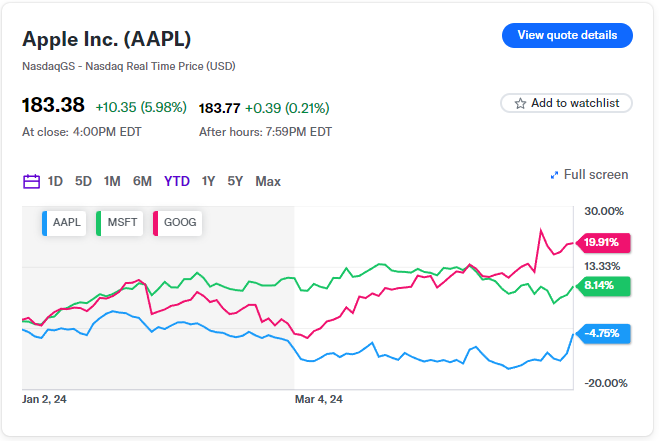Click the -4.75% AAPL value tag
This screenshot has width=659, height=441.
point(603,334)
